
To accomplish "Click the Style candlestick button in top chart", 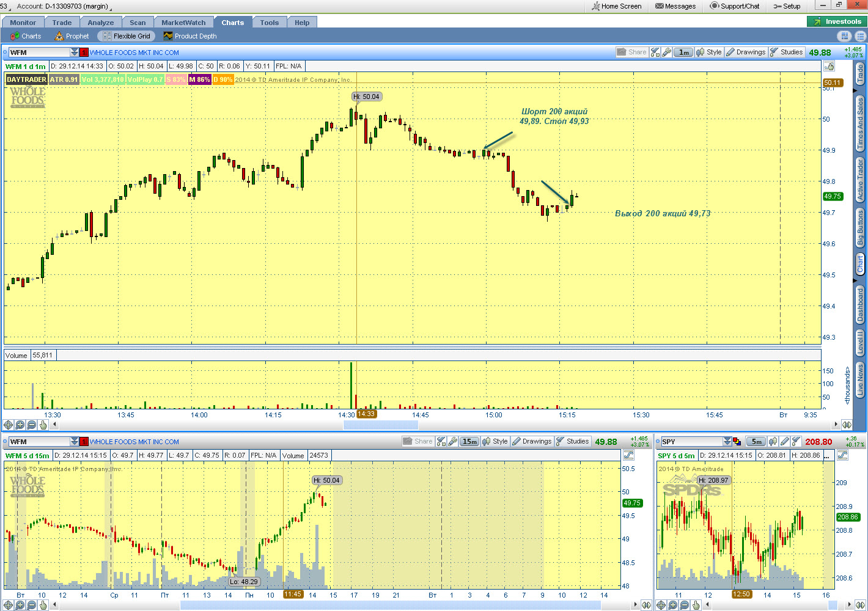I will tap(709, 53).
